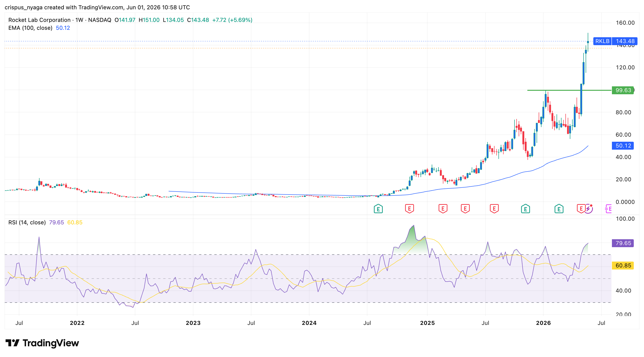Click the yellow 60.85 RSI average axis label
Image resolution: width=644 pixels, height=357 pixels.
tap(623, 266)
